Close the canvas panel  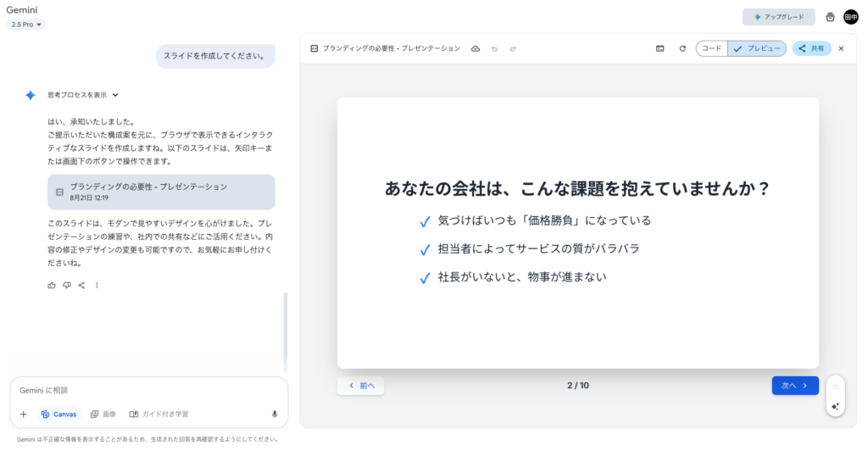[x=841, y=48]
